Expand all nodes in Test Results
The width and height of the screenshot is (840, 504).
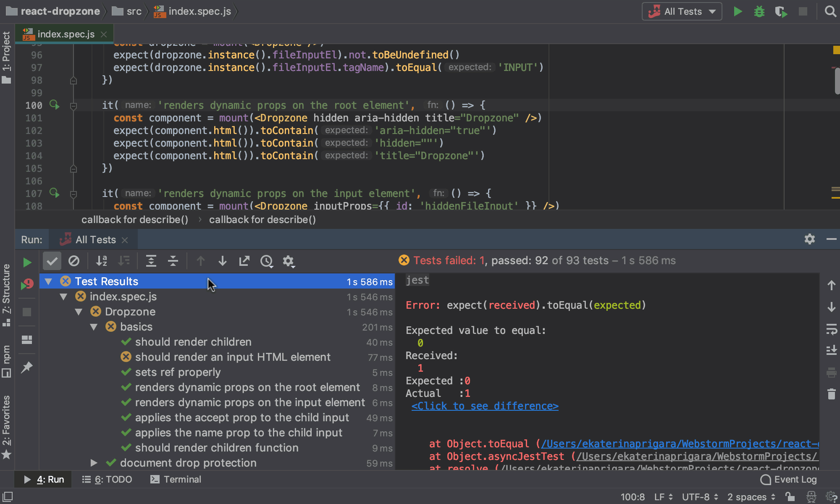click(x=151, y=261)
